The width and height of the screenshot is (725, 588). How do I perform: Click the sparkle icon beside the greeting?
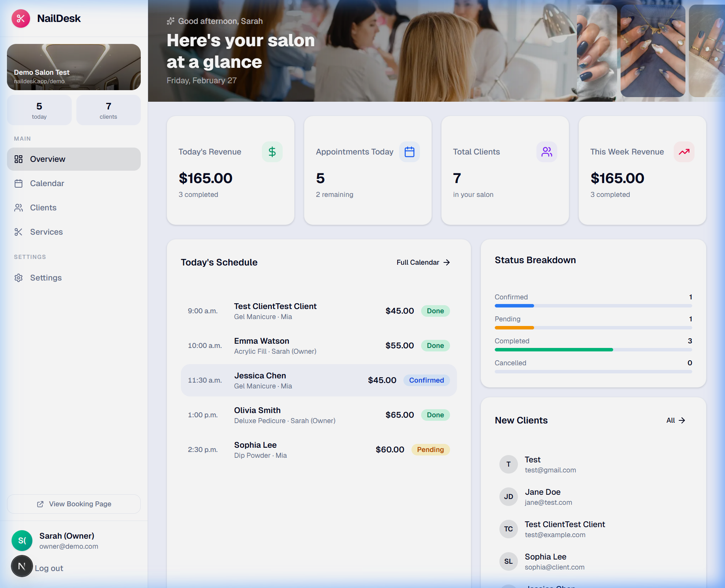pos(171,21)
